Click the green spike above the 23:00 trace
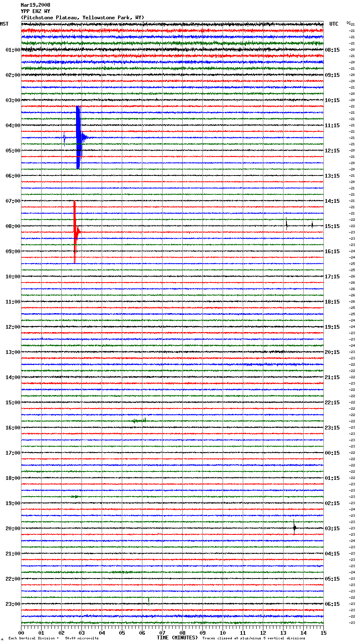 (x=149, y=601)
